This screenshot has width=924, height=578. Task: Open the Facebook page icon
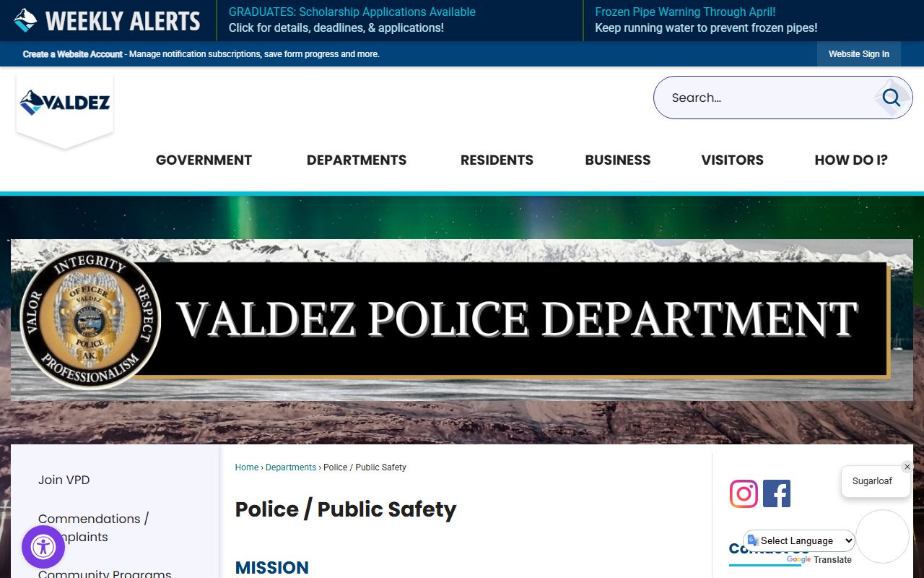coord(777,493)
